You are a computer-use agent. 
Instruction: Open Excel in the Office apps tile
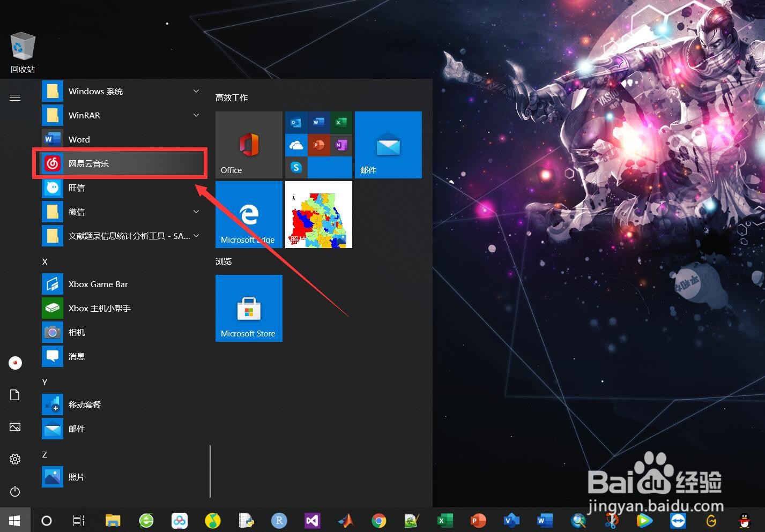pyautogui.click(x=341, y=123)
